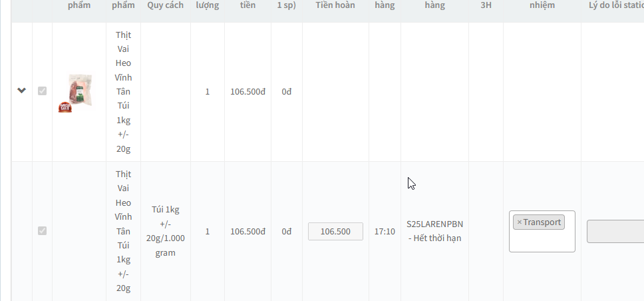Click product name in first row
The image size is (644, 301).
coord(123,91)
